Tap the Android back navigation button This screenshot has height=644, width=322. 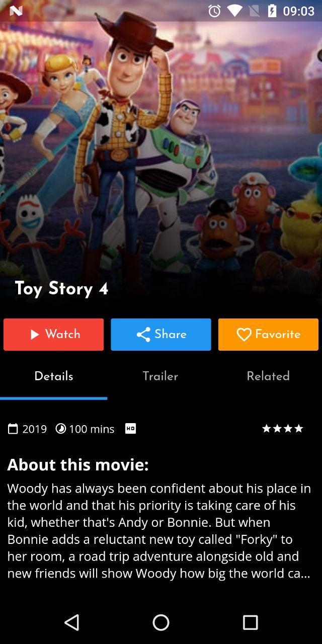click(x=72, y=622)
